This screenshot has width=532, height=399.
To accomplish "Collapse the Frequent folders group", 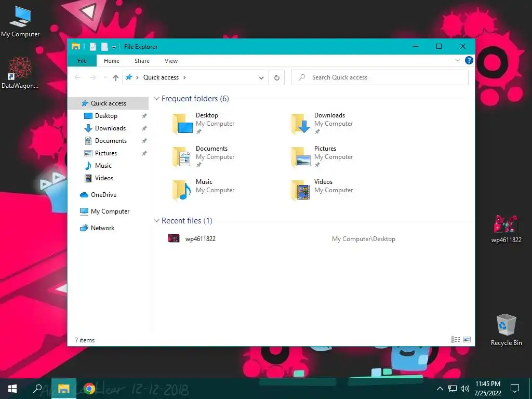I will pos(156,98).
